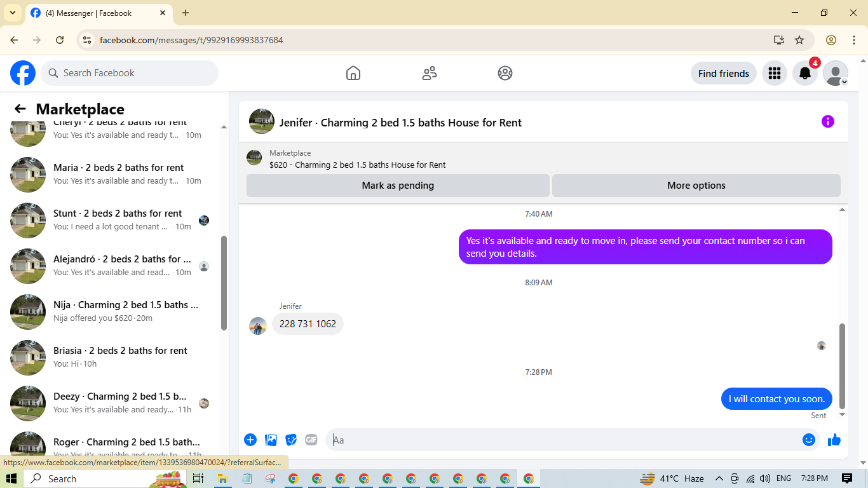Open more actions plus icon in composer

[x=250, y=440]
